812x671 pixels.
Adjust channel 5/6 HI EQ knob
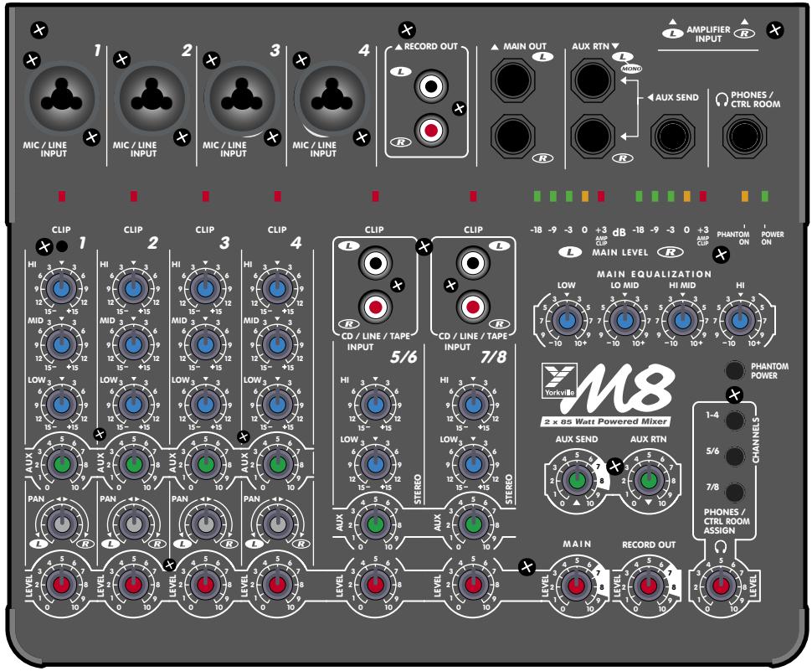[x=376, y=404]
